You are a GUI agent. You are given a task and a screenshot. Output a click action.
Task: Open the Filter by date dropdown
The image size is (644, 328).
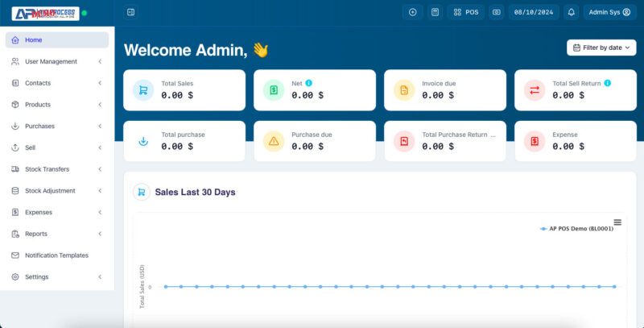point(601,48)
